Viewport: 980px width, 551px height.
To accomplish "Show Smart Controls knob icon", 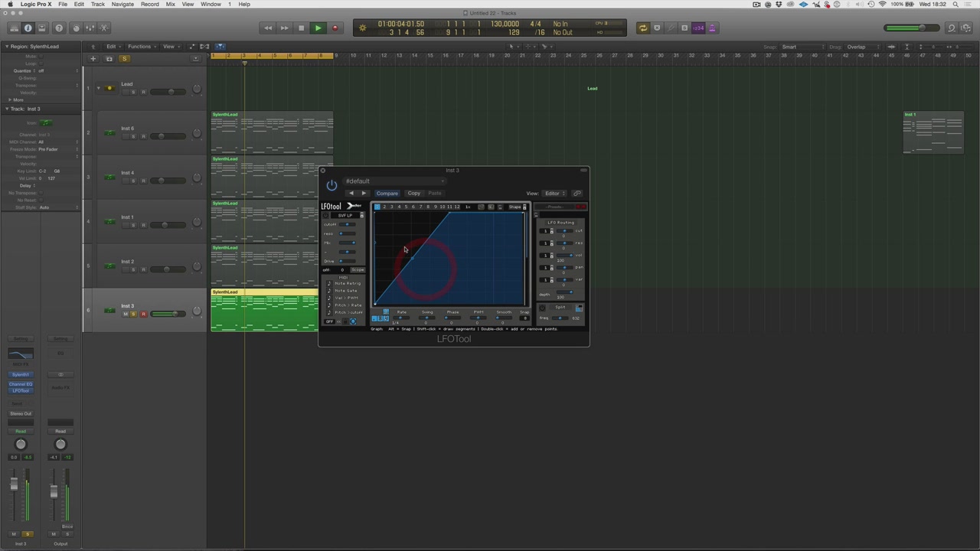I will point(76,28).
